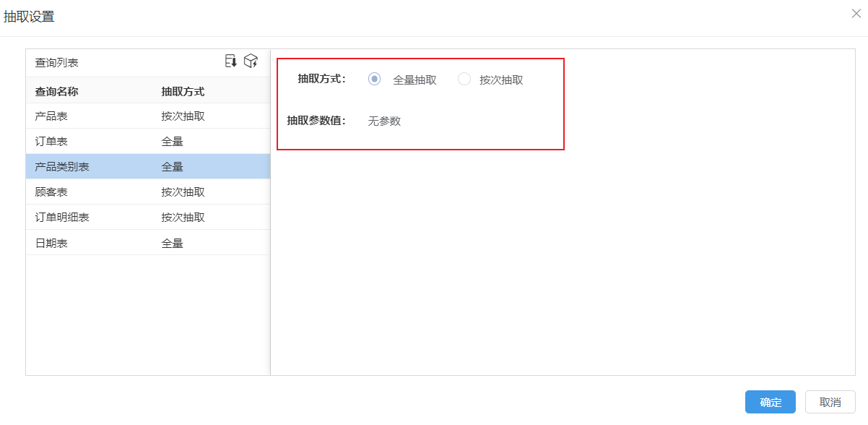The width and height of the screenshot is (868, 425).
Task: Click the 抽取参数值 field label
Action: [x=316, y=121]
